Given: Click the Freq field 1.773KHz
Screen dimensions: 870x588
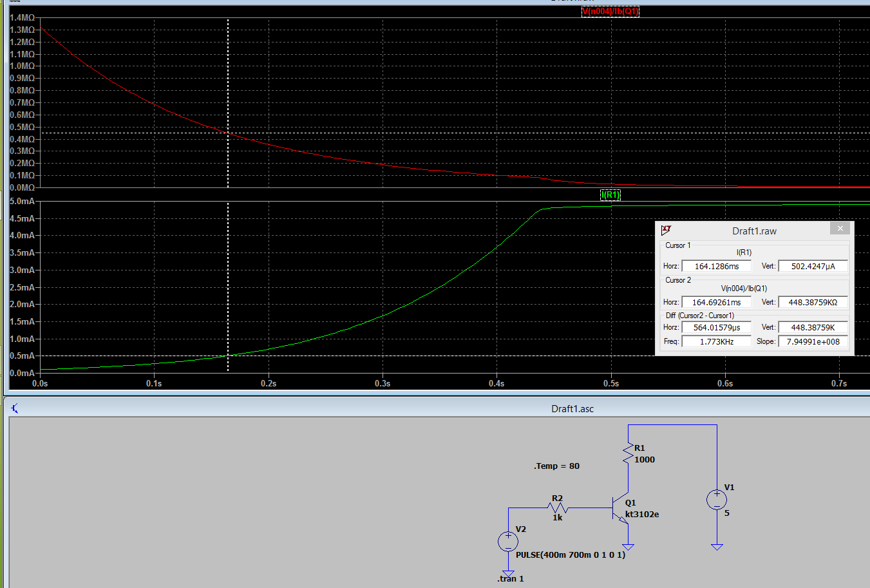Looking at the screenshot, I should click(716, 341).
